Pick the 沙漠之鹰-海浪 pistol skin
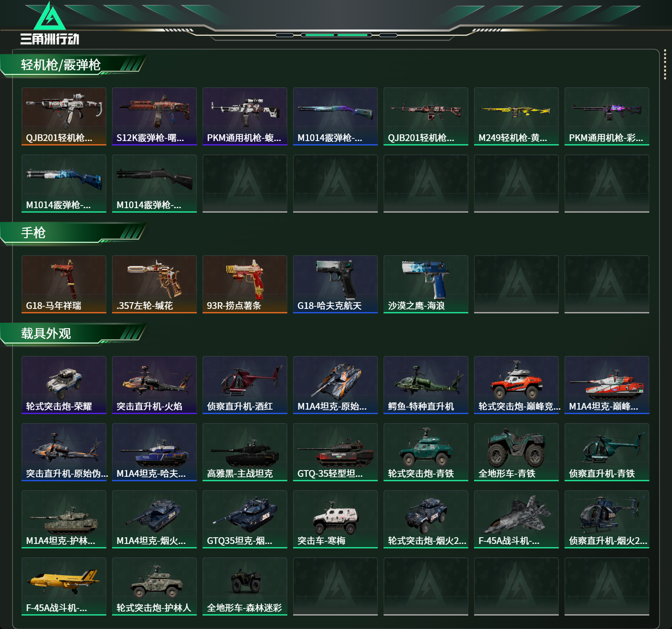 (426, 284)
